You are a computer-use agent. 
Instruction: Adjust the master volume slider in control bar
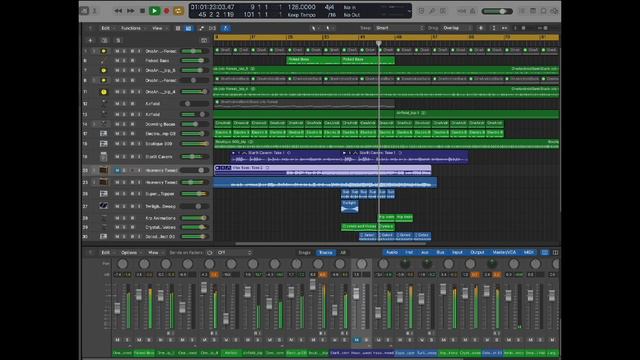497,11
